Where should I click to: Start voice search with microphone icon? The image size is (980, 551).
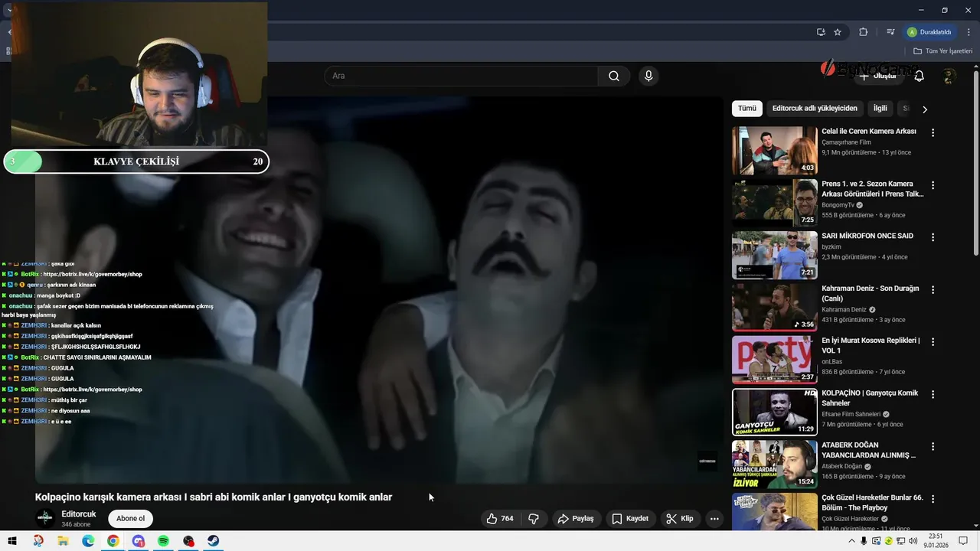point(648,76)
